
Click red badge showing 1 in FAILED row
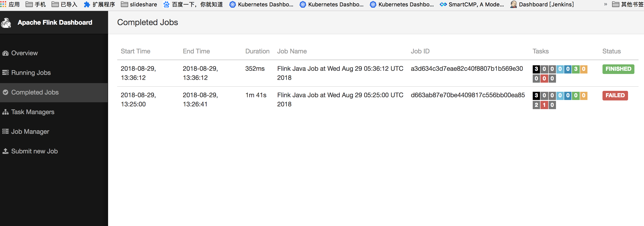544,105
